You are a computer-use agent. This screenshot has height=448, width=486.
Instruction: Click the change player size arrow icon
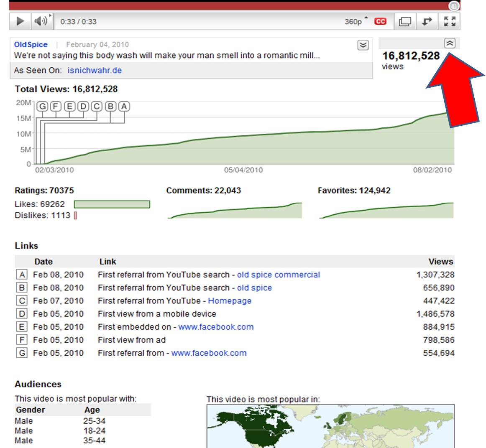[427, 21]
